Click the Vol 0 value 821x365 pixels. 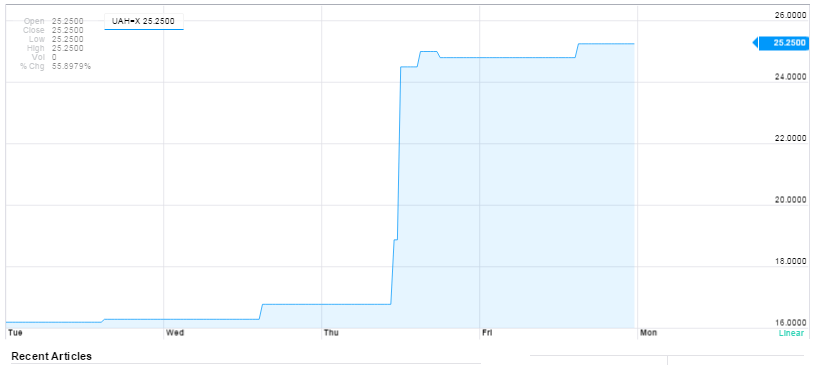pos(54,57)
